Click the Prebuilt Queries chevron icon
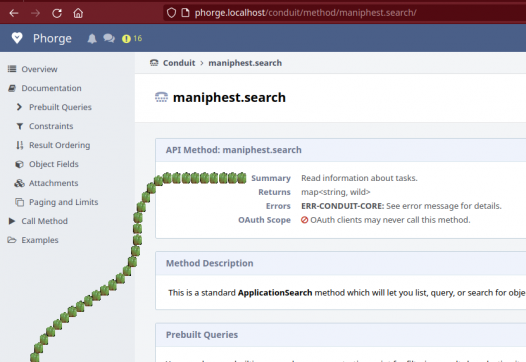 (19, 107)
